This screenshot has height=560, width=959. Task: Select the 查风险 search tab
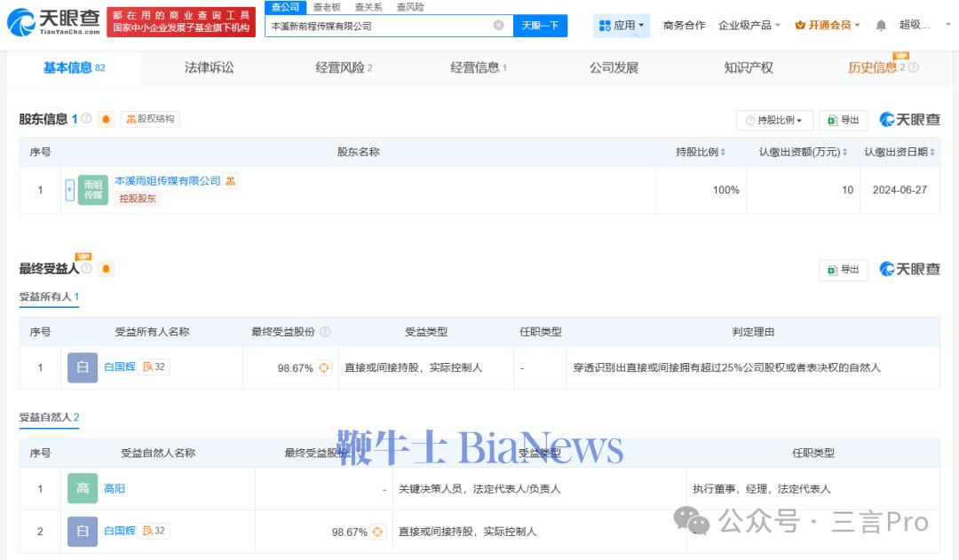pyautogui.click(x=409, y=7)
